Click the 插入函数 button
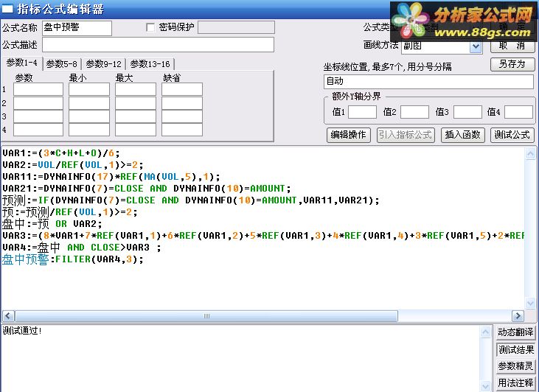The width and height of the screenshot is (539, 392). pos(462,135)
